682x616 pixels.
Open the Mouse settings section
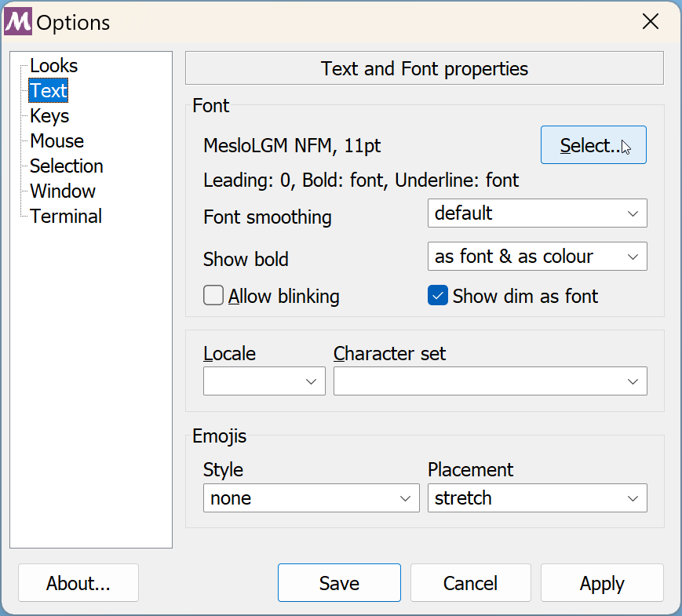pyautogui.click(x=56, y=140)
